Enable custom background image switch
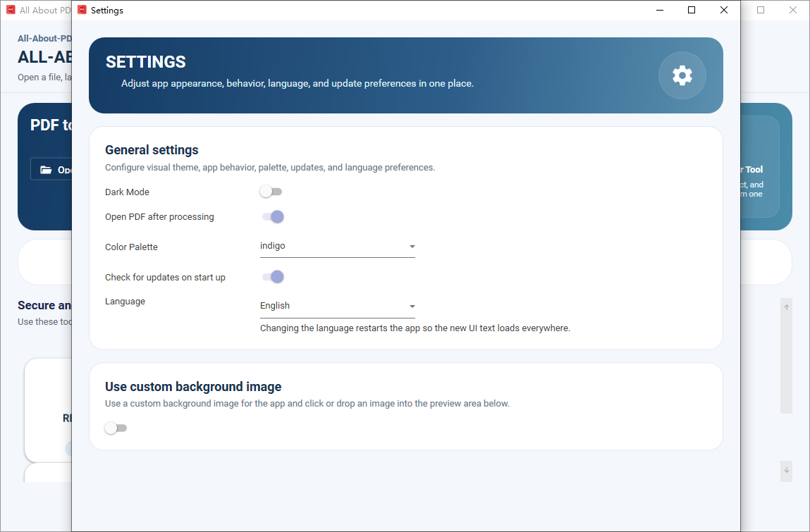810x532 pixels. pos(116,428)
